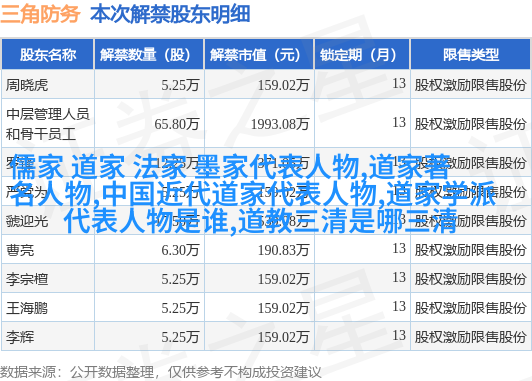
Task: Select the 李辉 shareholder name cell
Action: tap(20, 338)
